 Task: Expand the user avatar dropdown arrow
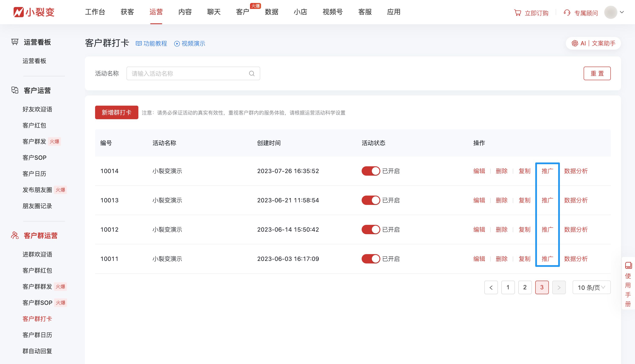(x=622, y=12)
